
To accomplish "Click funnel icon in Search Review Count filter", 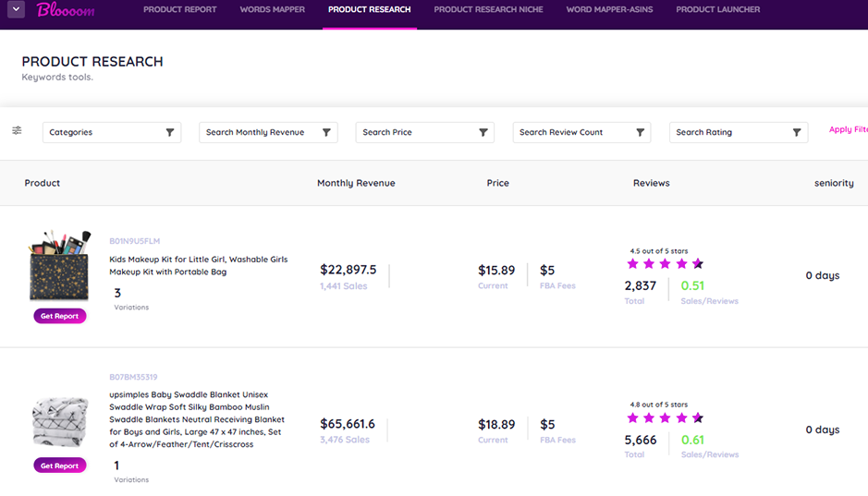I will tap(640, 132).
